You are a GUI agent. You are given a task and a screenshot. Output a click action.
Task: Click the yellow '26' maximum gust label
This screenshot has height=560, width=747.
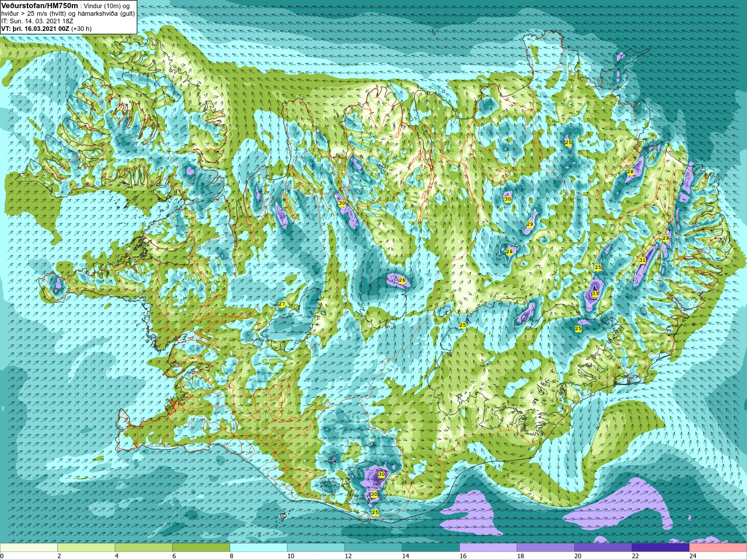click(402, 281)
